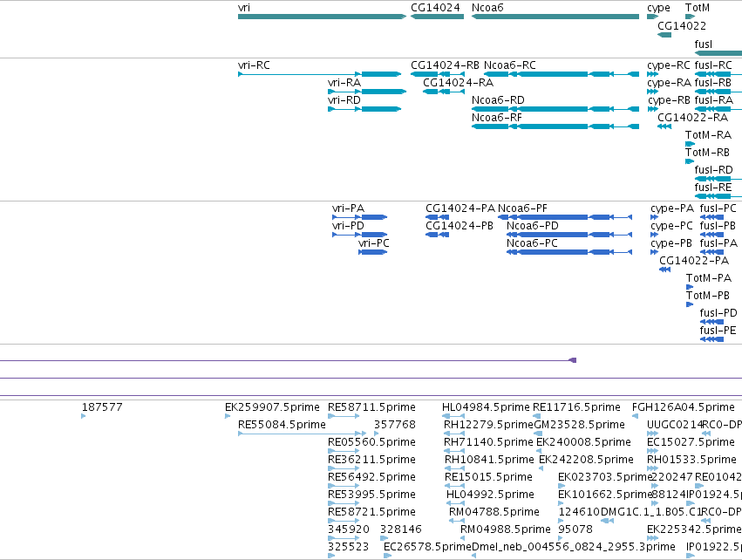Select the TotM-PA protein label
This screenshot has width=742, height=560.
coord(709,278)
